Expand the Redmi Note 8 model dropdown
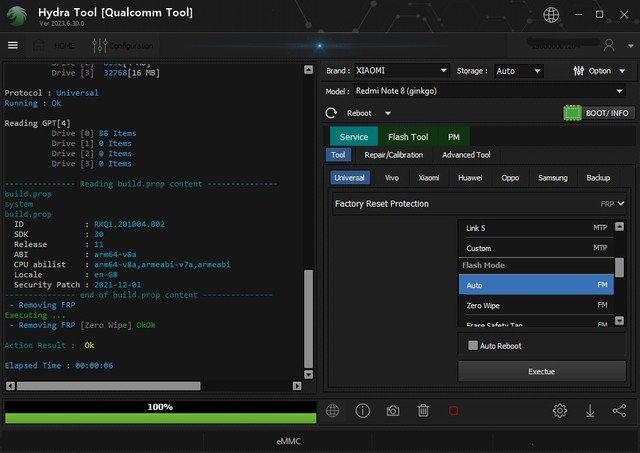 [619, 91]
